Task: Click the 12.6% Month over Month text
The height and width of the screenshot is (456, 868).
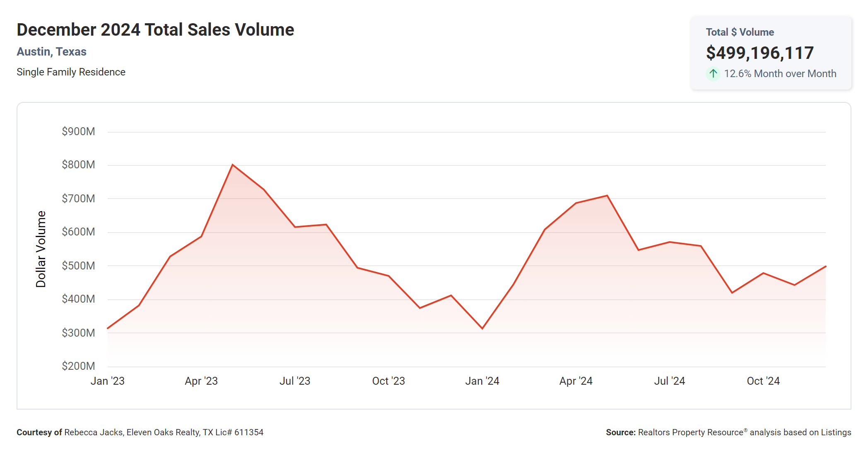Action: 780,74
